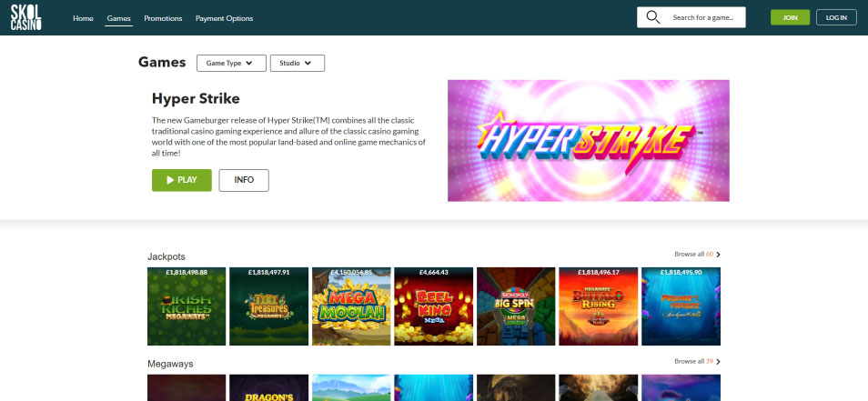
Task: Open the Irish Riches Megaways game
Action: (187, 306)
